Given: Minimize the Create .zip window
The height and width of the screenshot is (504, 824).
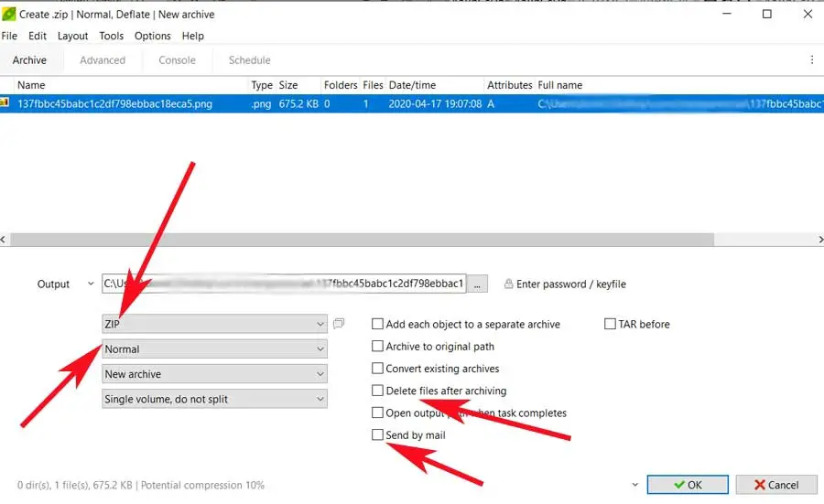Looking at the screenshot, I should pyautogui.click(x=727, y=14).
